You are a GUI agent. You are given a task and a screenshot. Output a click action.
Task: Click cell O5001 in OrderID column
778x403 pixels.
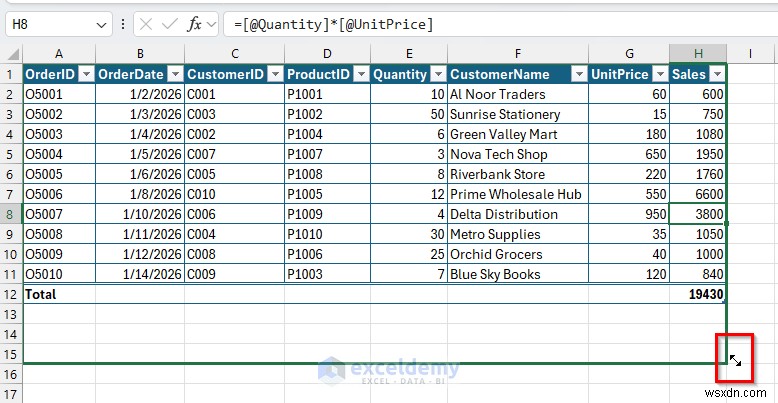tap(59, 94)
